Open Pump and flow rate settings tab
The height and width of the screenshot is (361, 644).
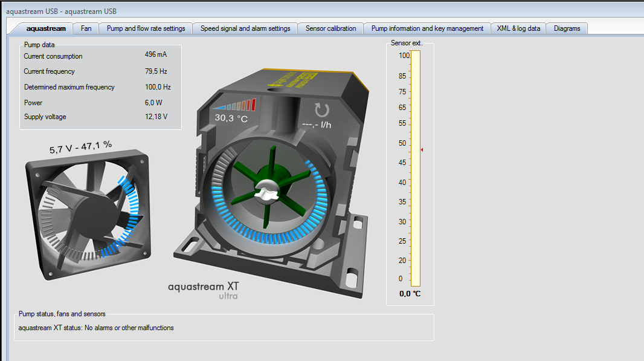coord(146,28)
